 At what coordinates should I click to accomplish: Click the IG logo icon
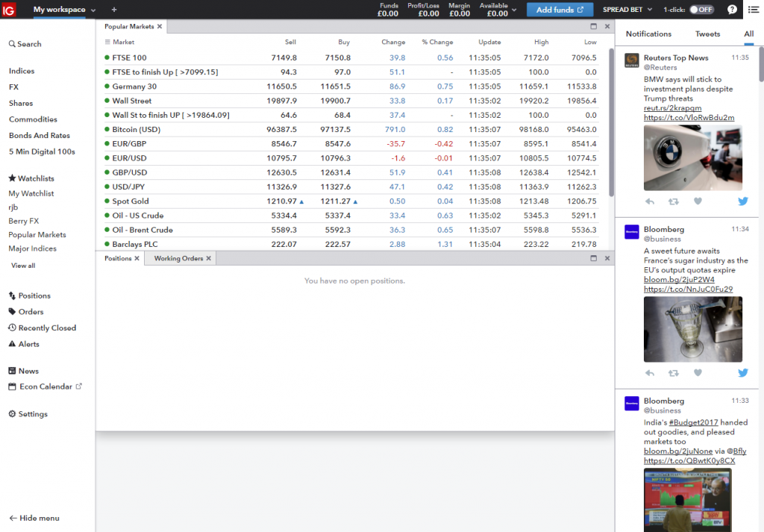(x=9, y=9)
